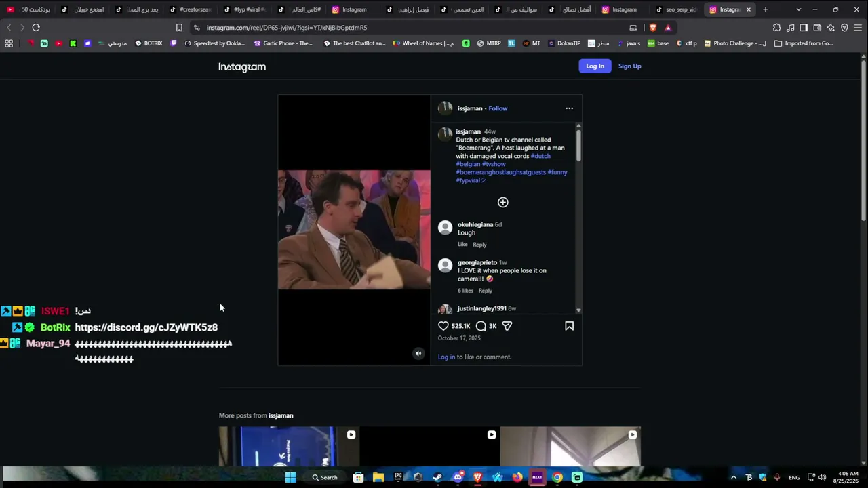Open georgiaprieto's profile avatar
The image size is (868, 488).
(x=445, y=266)
